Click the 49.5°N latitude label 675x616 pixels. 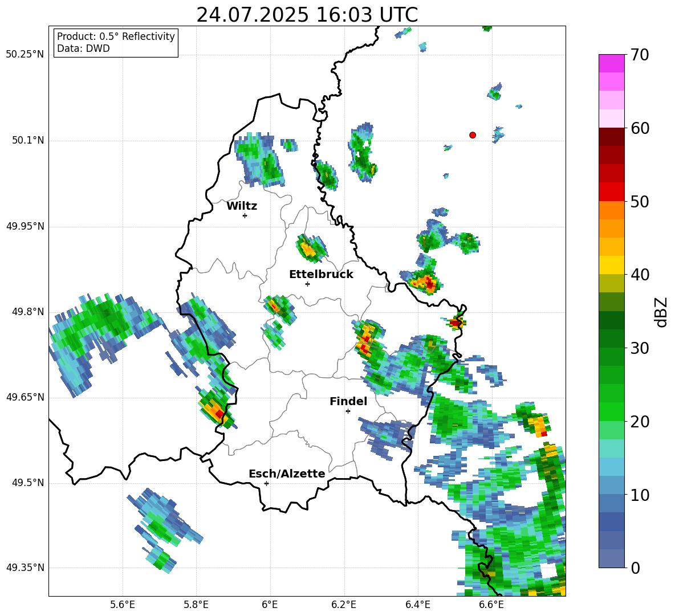tap(28, 483)
